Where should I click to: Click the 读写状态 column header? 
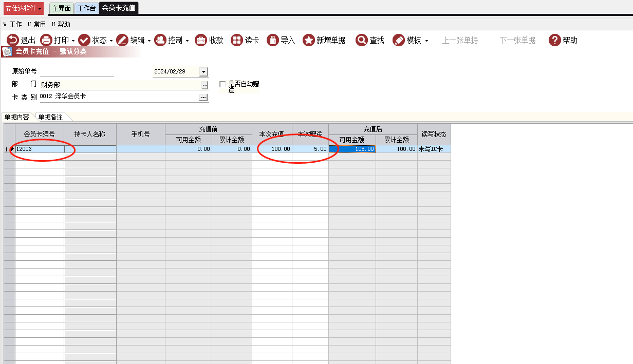434,134
